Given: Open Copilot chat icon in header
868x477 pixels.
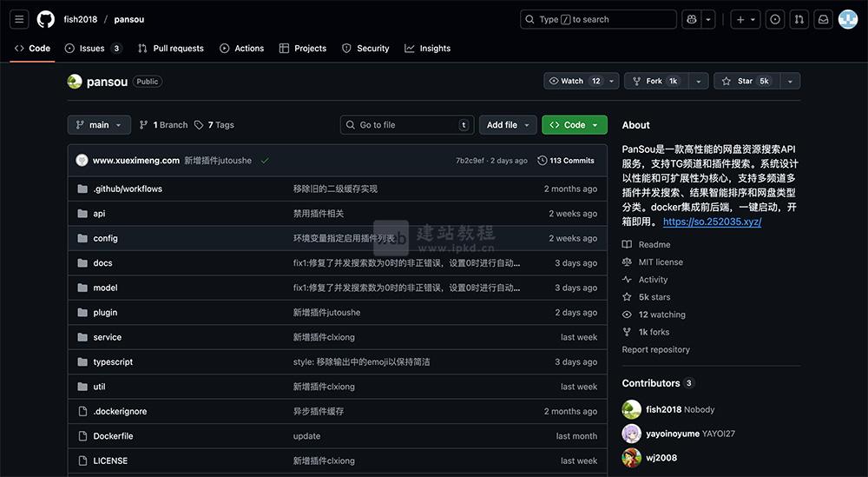Looking at the screenshot, I should tap(692, 19).
